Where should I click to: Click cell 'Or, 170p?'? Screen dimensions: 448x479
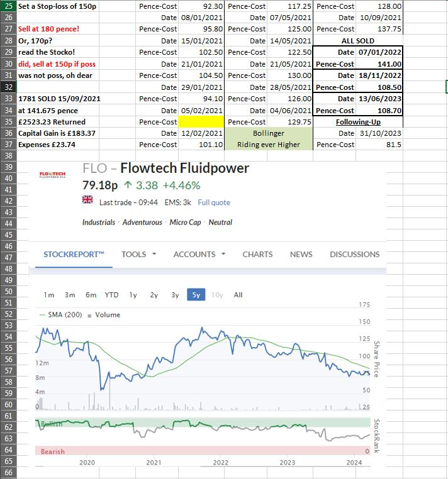58,41
